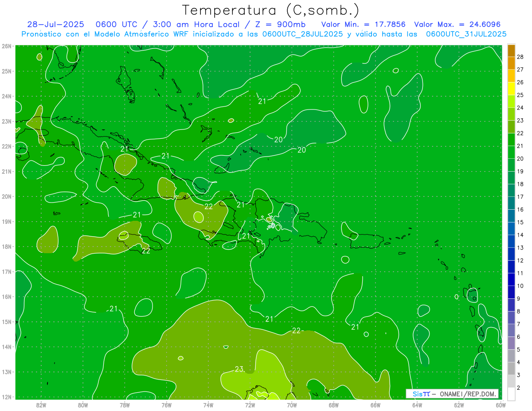Click the "13N" latitude axis label

pos(7,372)
